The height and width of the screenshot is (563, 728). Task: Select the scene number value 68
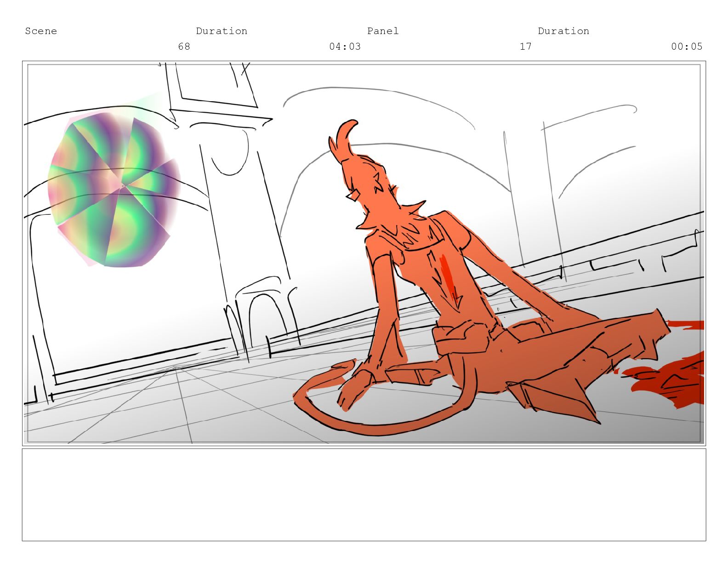(184, 46)
